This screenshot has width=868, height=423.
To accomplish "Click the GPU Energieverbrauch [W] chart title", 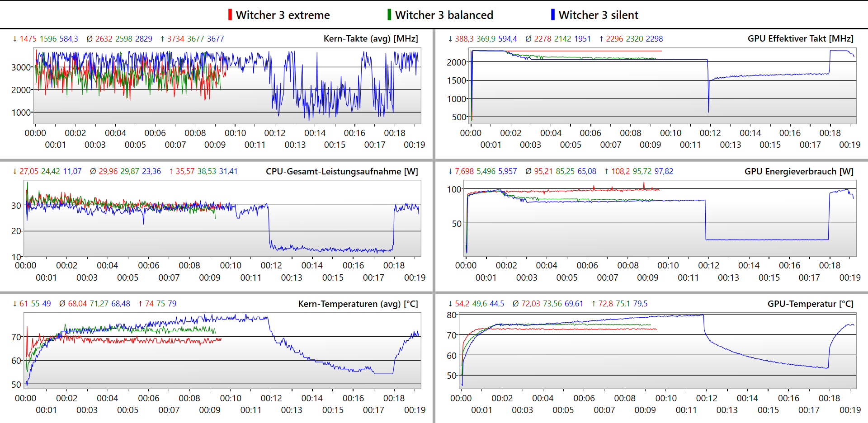I will click(x=799, y=171).
